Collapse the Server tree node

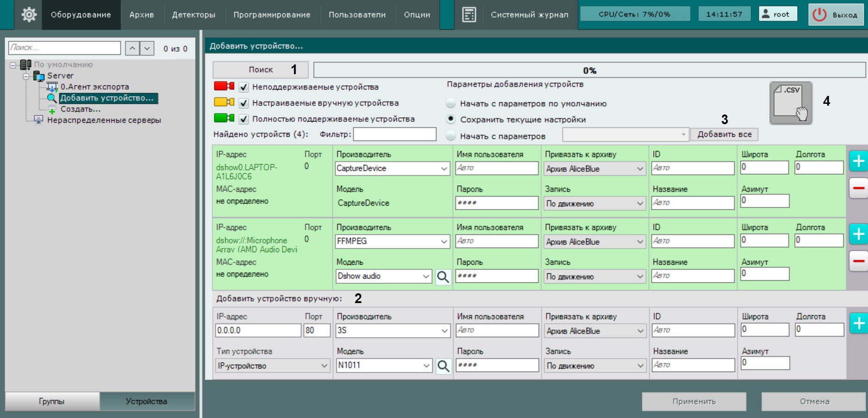tap(26, 76)
